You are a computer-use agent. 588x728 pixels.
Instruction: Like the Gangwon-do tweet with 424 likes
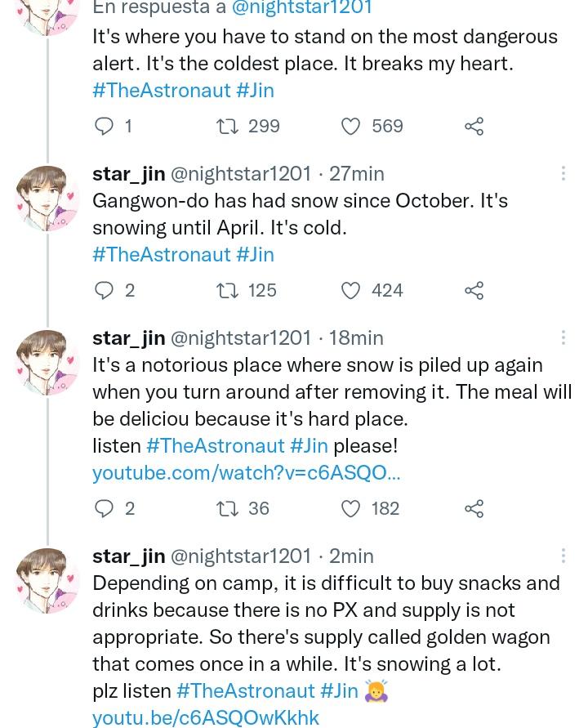click(x=350, y=290)
